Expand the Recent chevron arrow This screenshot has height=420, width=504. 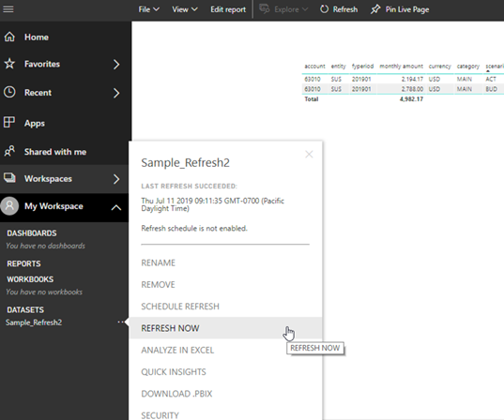116,93
